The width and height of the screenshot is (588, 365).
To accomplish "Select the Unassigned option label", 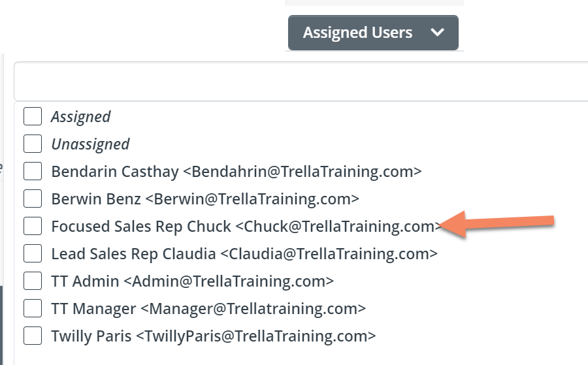I will coord(90,144).
